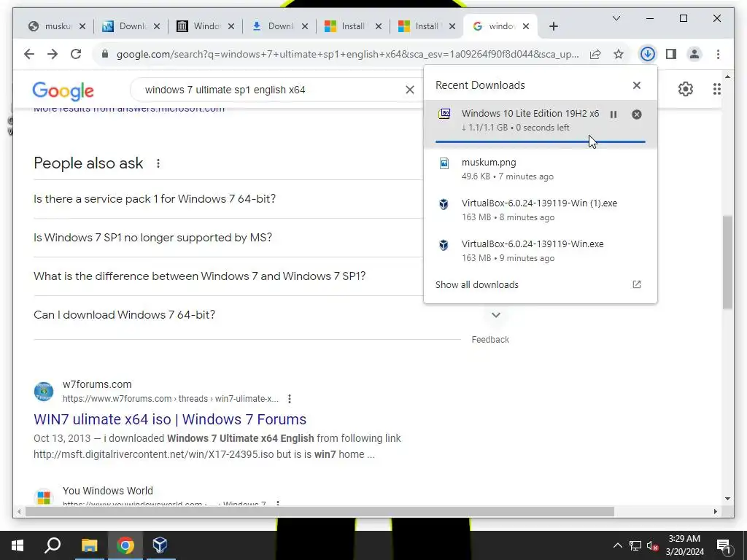Click vertical page scrollbar thumb

[x=727, y=262]
